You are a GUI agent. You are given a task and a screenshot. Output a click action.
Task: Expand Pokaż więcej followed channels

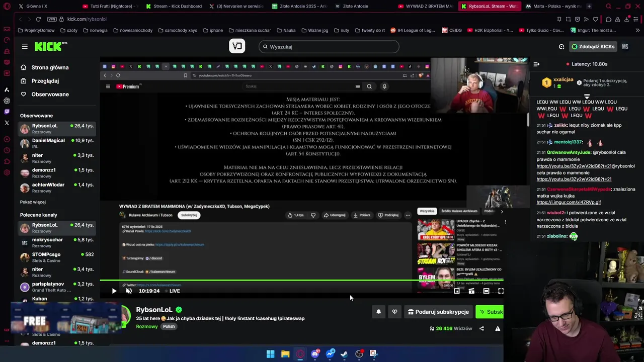tap(33, 202)
